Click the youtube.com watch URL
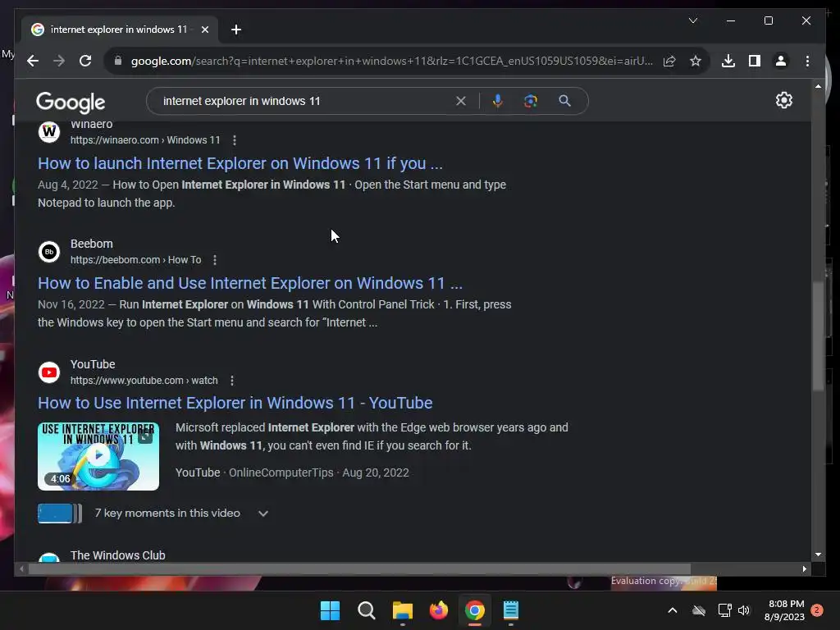The height and width of the screenshot is (630, 840). point(144,381)
